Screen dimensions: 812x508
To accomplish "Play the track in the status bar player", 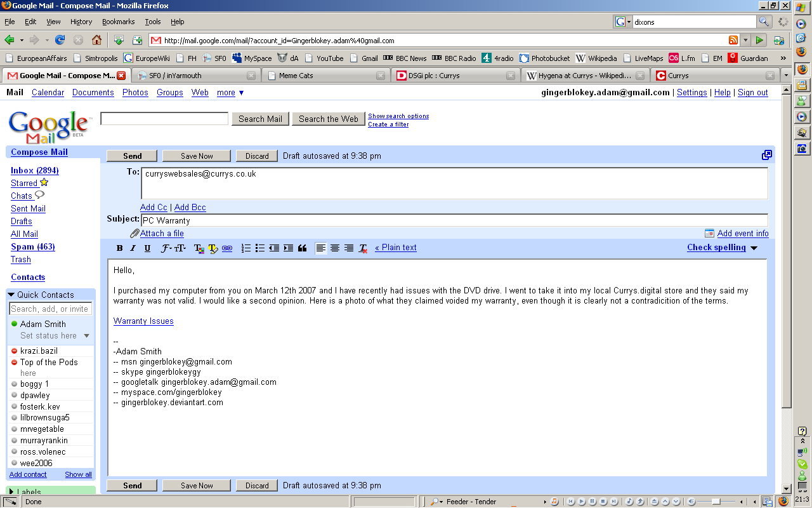I will 582,502.
